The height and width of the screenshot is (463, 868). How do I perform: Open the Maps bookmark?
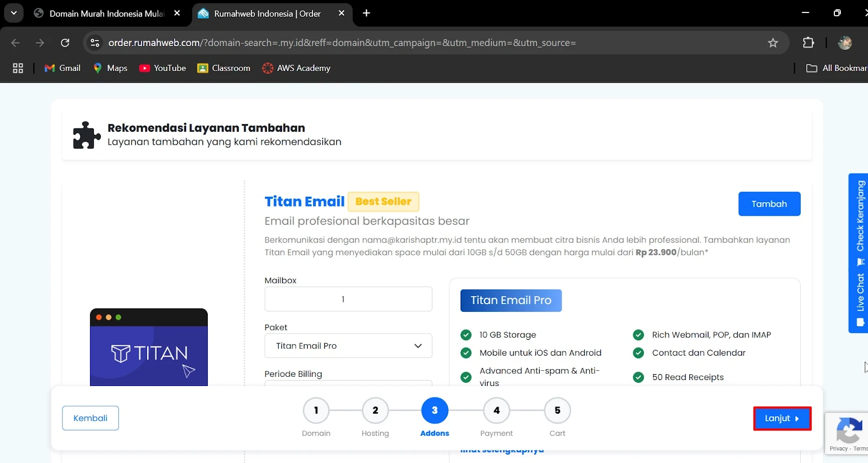pyautogui.click(x=110, y=68)
